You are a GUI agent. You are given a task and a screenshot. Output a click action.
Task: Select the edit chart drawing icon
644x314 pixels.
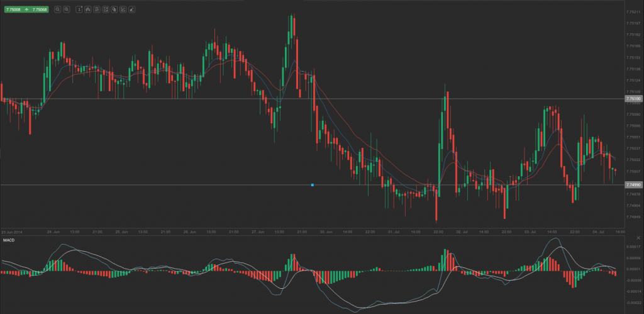coord(123,9)
